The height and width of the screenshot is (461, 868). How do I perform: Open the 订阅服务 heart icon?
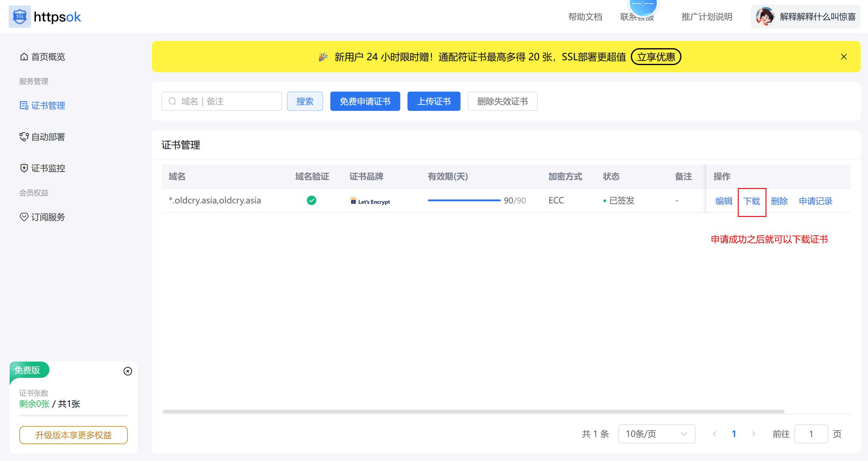tap(24, 217)
